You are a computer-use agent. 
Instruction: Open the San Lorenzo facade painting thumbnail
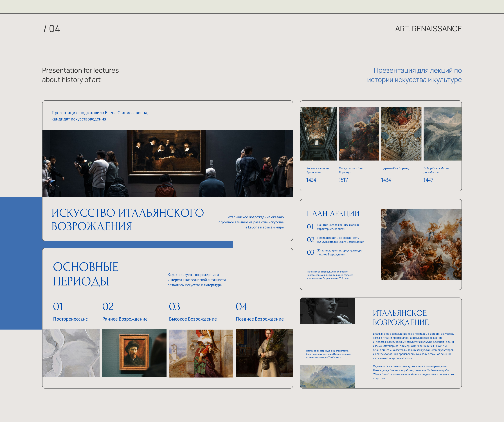[x=359, y=133]
